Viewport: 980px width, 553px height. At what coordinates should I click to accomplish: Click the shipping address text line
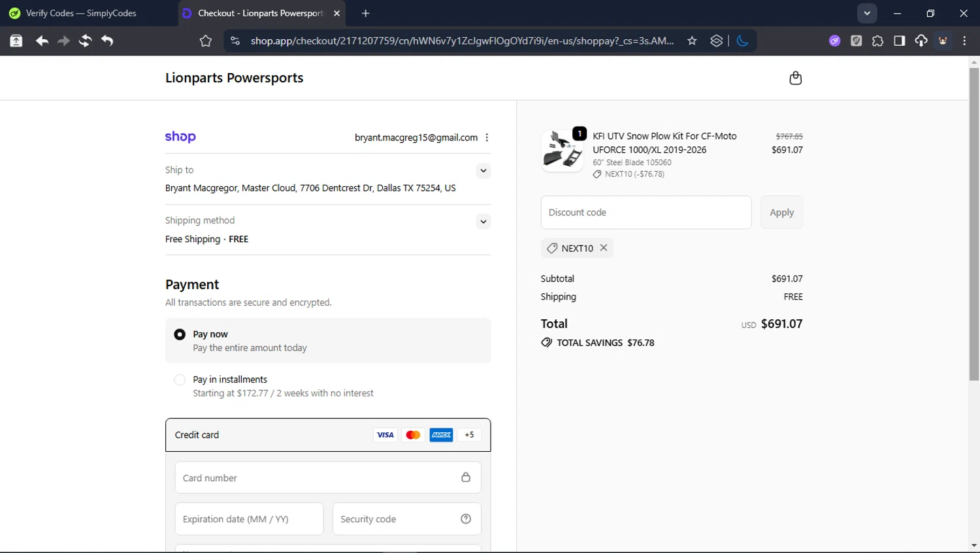[x=310, y=188]
